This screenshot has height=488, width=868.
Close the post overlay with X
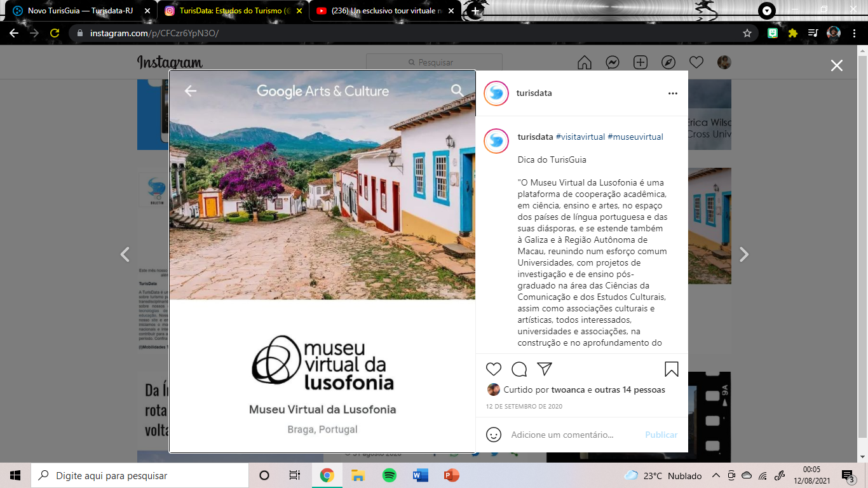coord(837,65)
